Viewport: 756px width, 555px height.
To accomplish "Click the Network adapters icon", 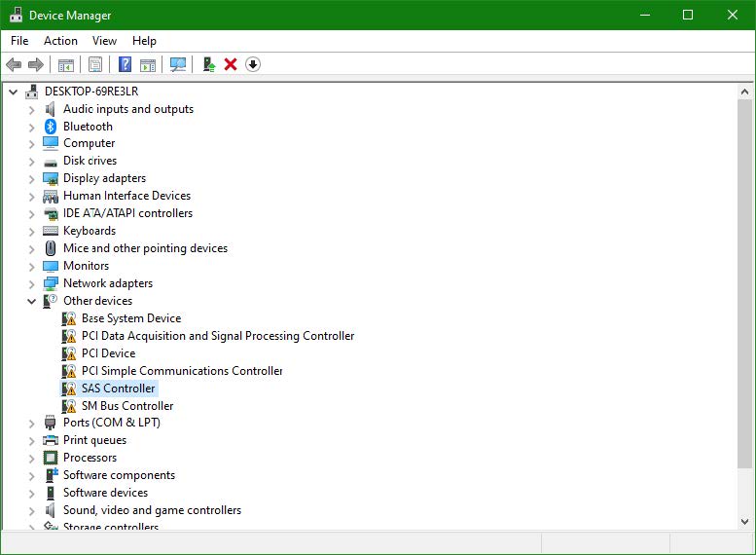I will point(51,283).
